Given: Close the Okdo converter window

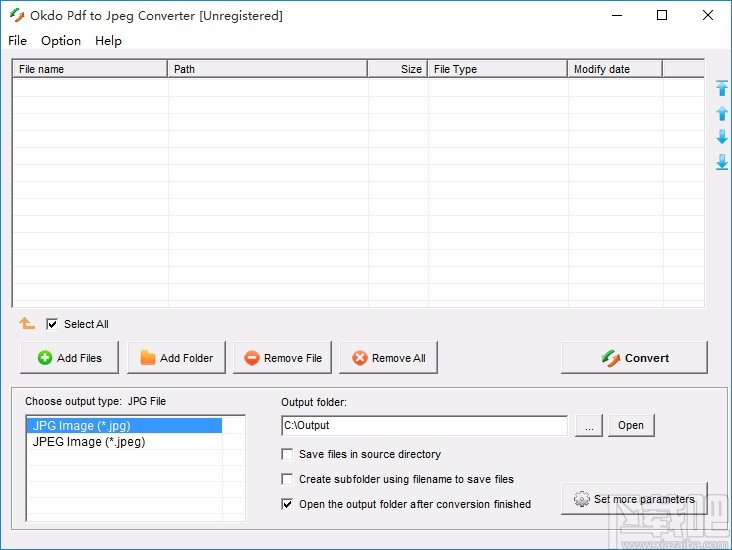Looking at the screenshot, I should 708,15.
